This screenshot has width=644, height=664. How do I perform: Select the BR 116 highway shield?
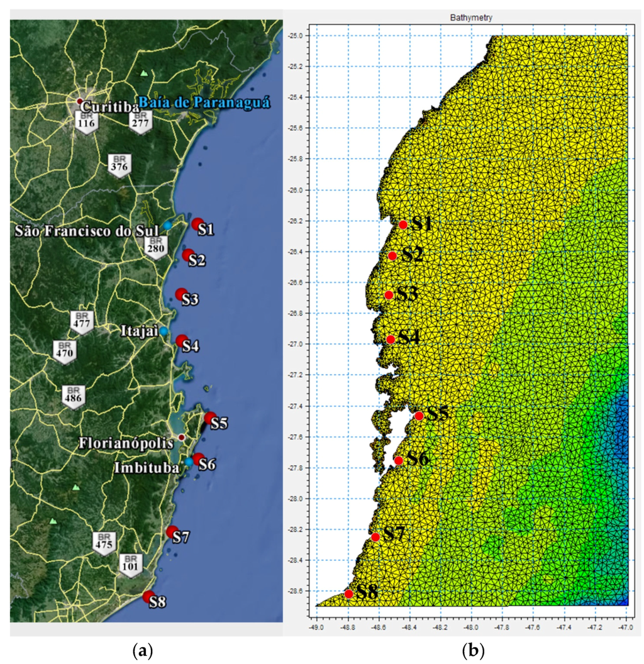click(86, 121)
